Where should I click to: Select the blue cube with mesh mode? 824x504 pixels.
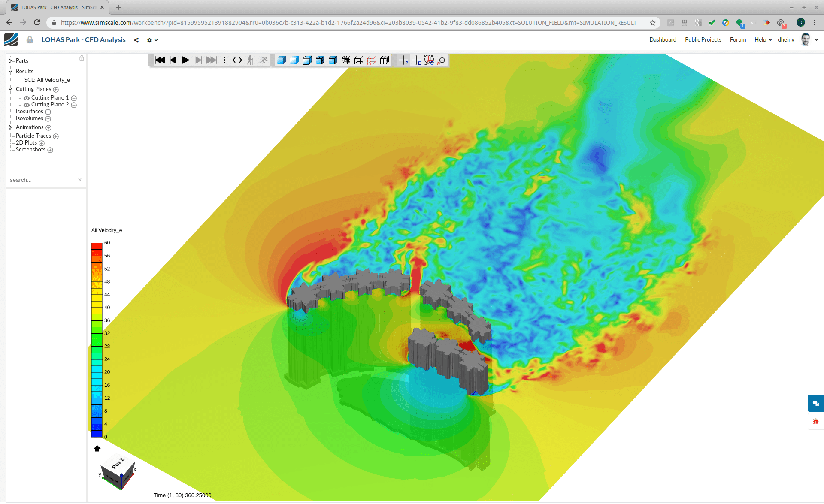pyautogui.click(x=320, y=60)
